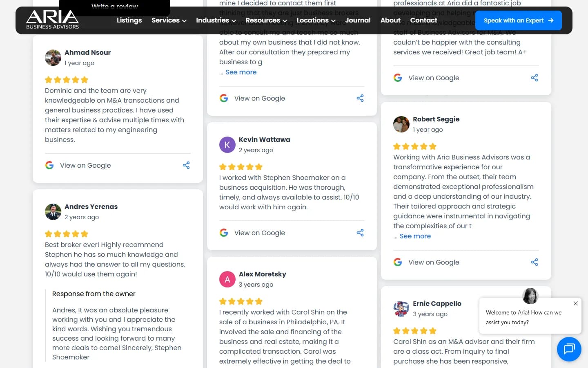
Task: Open the Contact nav item
Action: pos(423,20)
